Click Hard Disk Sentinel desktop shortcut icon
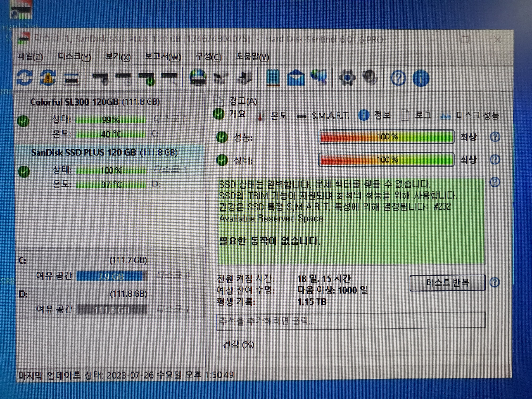The height and width of the screenshot is (399, 532). [x=21, y=10]
